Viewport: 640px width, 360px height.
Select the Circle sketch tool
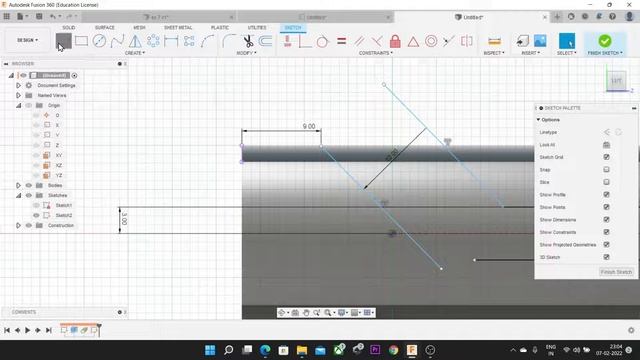[99, 41]
